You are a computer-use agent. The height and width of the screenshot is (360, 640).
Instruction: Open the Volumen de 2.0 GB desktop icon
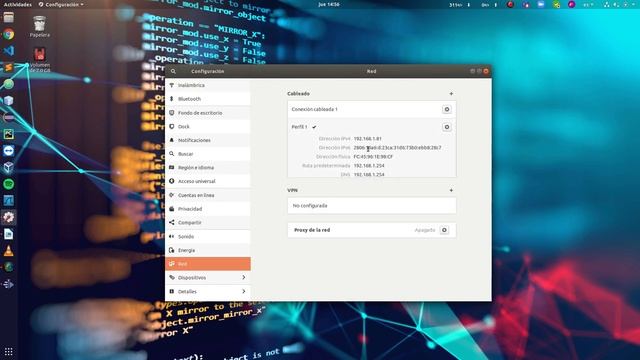click(x=40, y=60)
